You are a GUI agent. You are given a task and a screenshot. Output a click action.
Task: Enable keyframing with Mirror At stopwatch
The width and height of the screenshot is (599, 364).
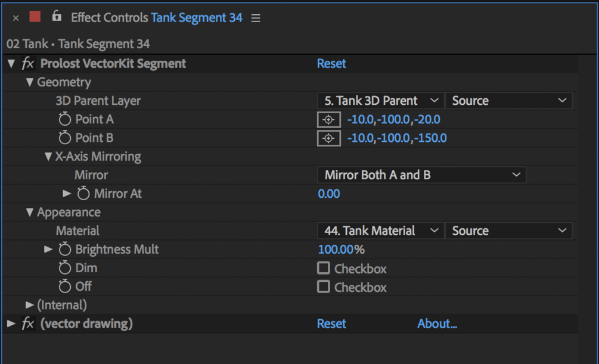click(83, 194)
